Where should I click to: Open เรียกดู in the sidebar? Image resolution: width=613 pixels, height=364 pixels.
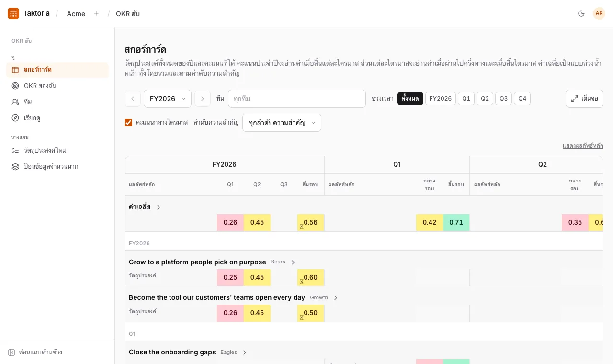coord(57,118)
